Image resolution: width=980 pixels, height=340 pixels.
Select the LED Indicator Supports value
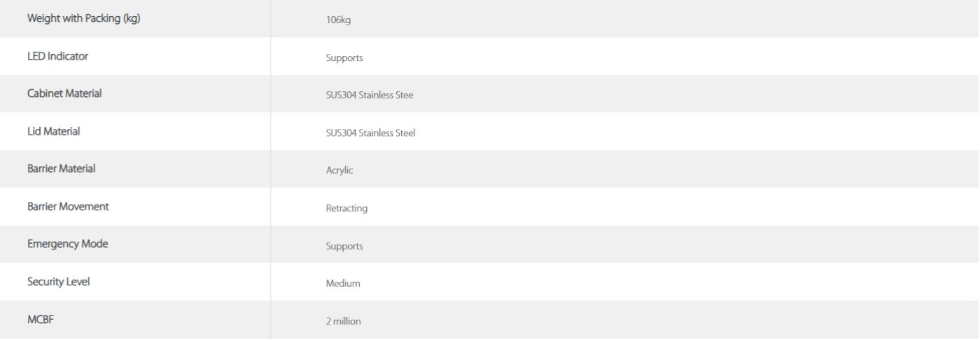tap(344, 58)
